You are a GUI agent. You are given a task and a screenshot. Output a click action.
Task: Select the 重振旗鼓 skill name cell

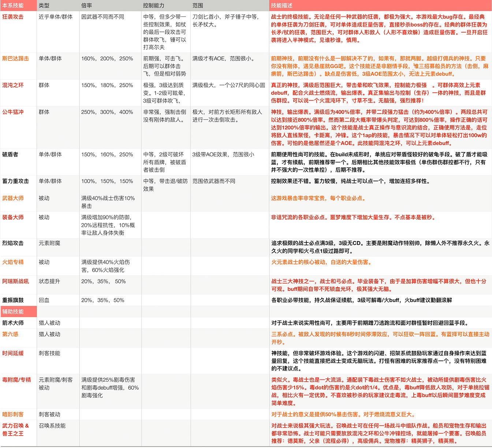(x=18, y=300)
